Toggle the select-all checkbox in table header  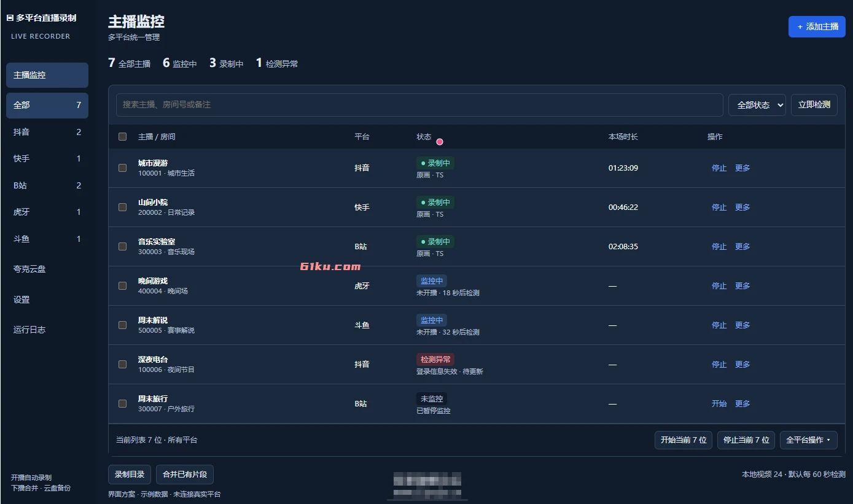point(123,137)
